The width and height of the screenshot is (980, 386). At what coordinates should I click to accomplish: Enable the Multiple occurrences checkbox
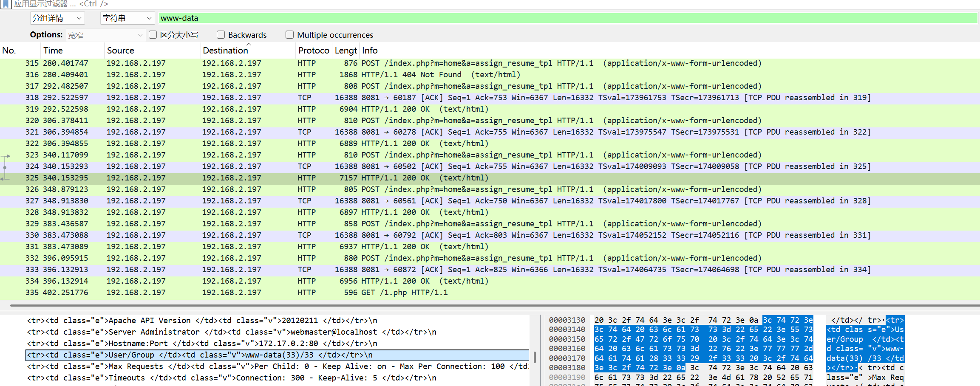pyautogui.click(x=290, y=35)
